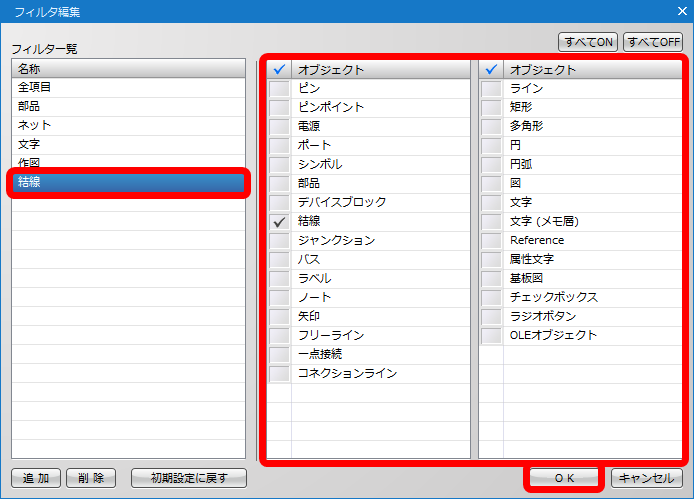Select 全項目 in the filter list
This screenshot has width=694, height=499.
click(x=128, y=87)
